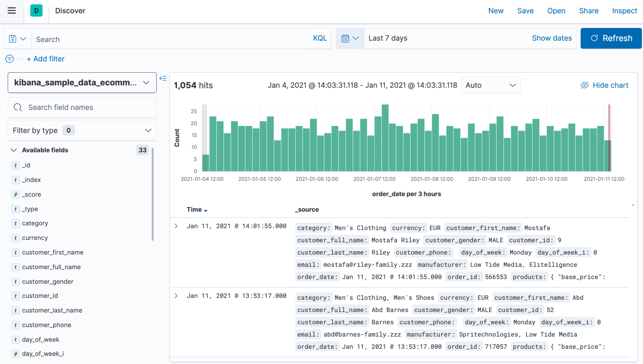
Task: Click the string type icon beside category
Action: (16, 223)
